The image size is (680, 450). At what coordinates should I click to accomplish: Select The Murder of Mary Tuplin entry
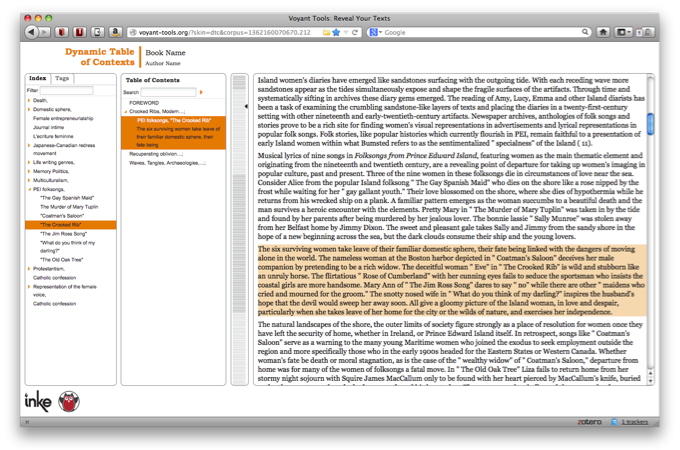pyautogui.click(x=69, y=207)
